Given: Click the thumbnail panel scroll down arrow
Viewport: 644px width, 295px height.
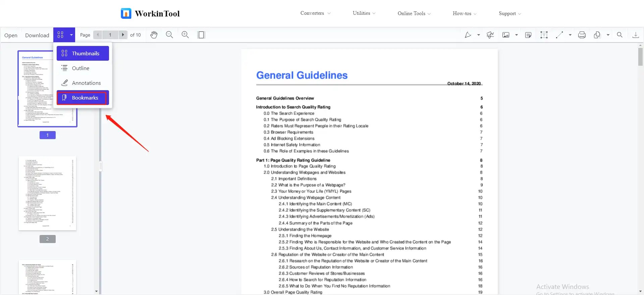Looking at the screenshot, I should coord(96,291).
